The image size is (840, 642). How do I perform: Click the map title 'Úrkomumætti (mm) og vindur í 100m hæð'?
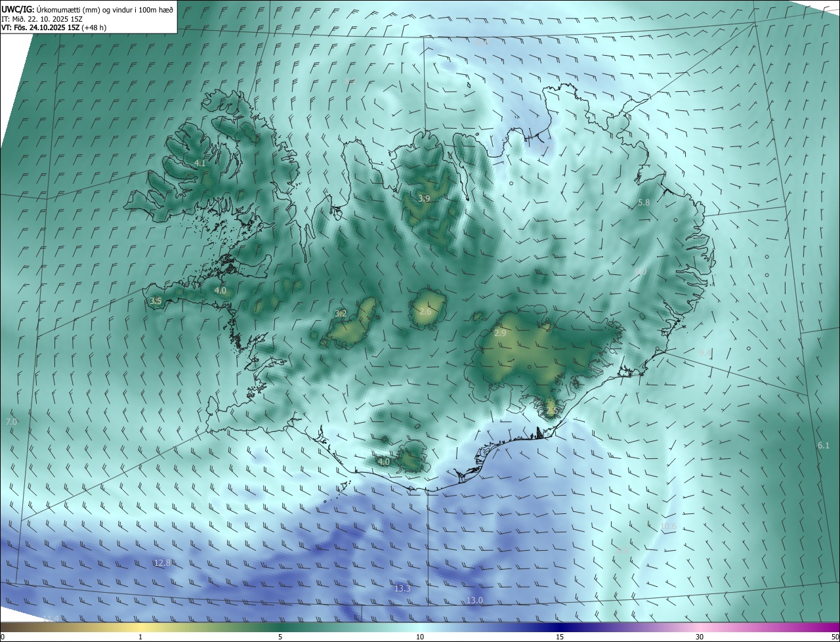click(x=104, y=9)
